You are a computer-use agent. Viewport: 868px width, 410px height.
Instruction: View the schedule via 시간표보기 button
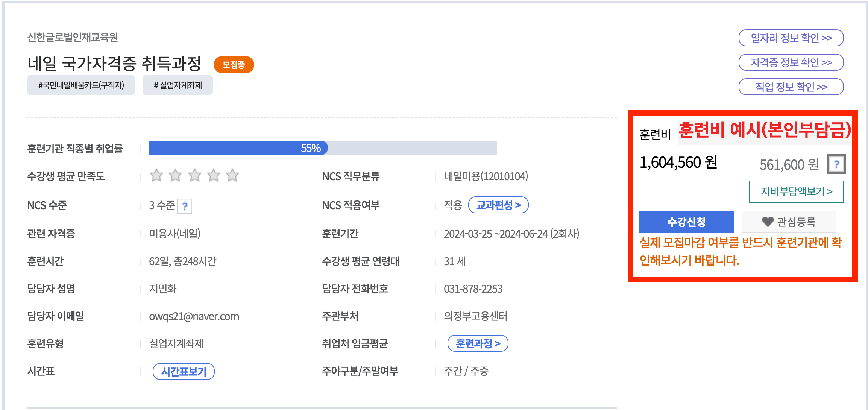(184, 372)
